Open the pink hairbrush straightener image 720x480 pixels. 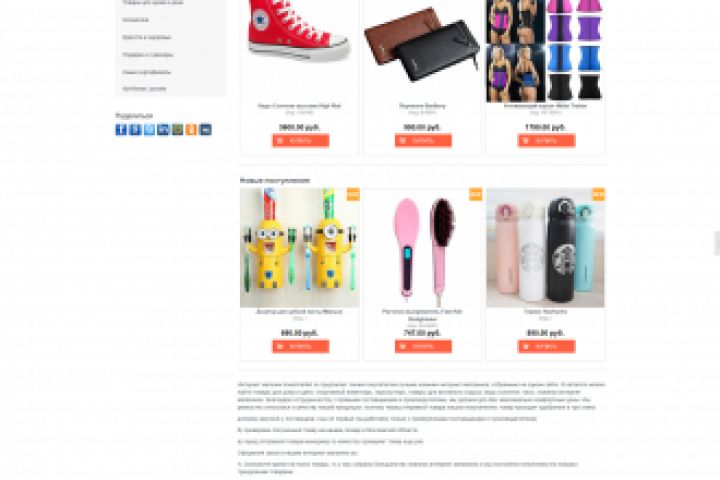(x=423, y=248)
